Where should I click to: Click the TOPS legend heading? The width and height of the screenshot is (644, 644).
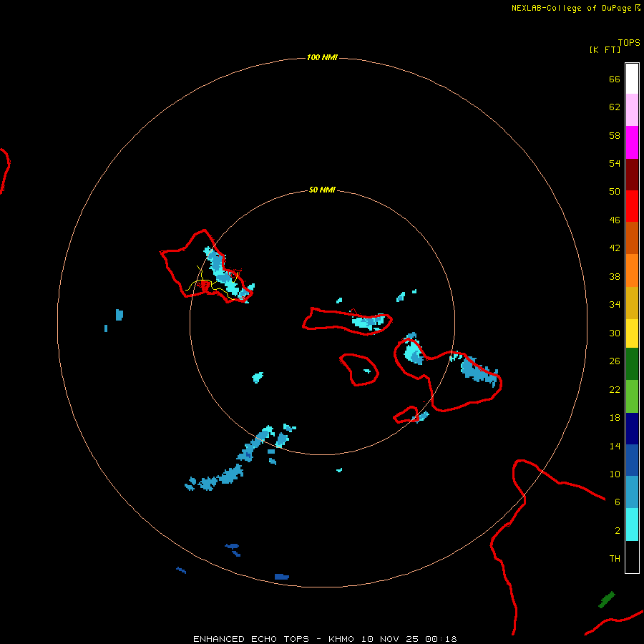tap(629, 43)
